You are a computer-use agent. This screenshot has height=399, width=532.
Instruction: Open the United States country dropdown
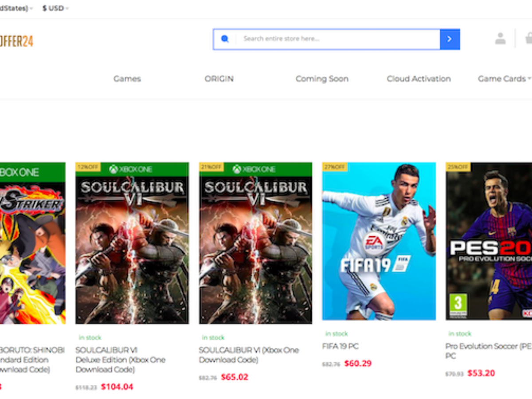click(16, 8)
